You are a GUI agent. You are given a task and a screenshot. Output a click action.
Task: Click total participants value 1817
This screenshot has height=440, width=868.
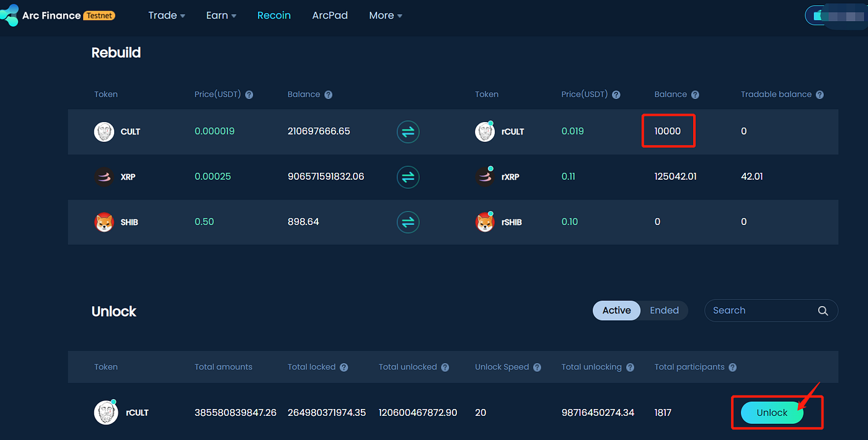pyautogui.click(x=663, y=413)
